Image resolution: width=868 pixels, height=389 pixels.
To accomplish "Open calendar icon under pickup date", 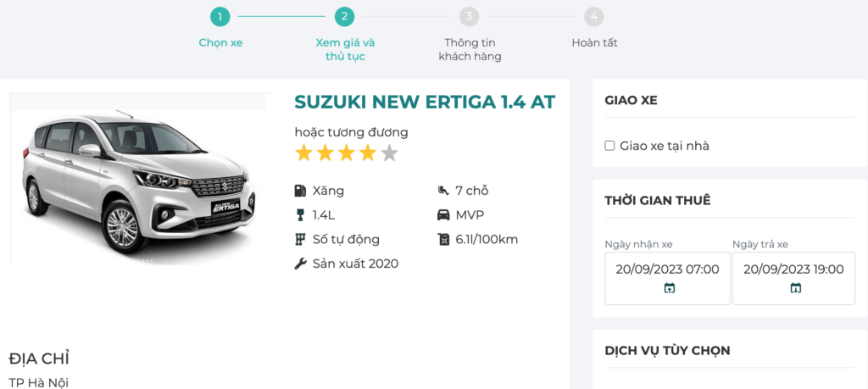I will point(669,288).
